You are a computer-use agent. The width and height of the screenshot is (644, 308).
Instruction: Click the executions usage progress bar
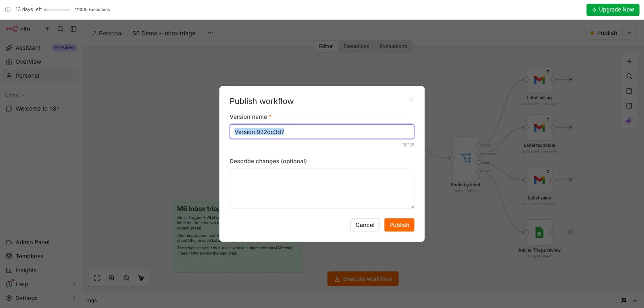click(57, 9)
